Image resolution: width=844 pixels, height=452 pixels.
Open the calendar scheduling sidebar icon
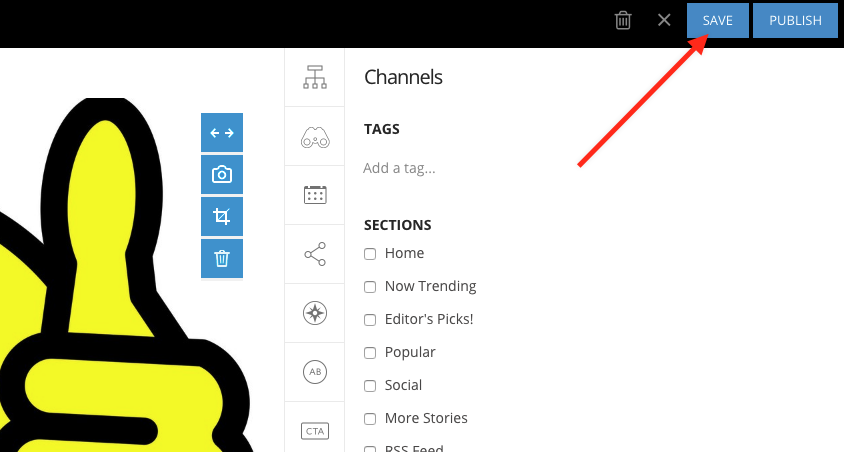pos(315,195)
